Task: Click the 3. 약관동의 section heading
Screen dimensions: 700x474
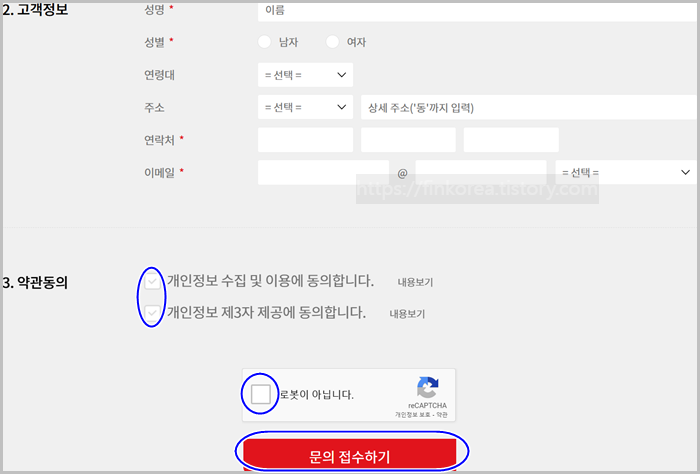Action: 35,283
